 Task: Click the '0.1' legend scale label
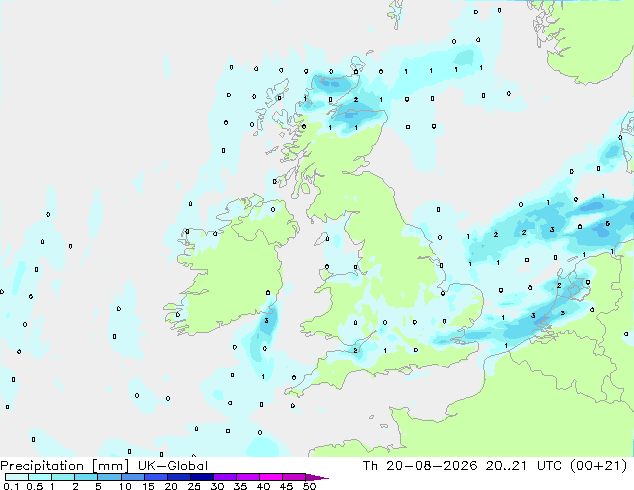pyautogui.click(x=11, y=486)
